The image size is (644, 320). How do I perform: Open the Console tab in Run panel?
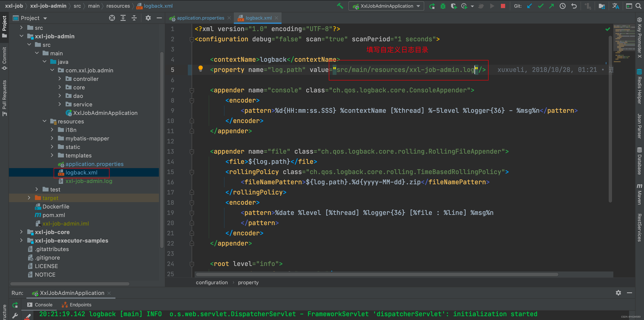pos(40,304)
